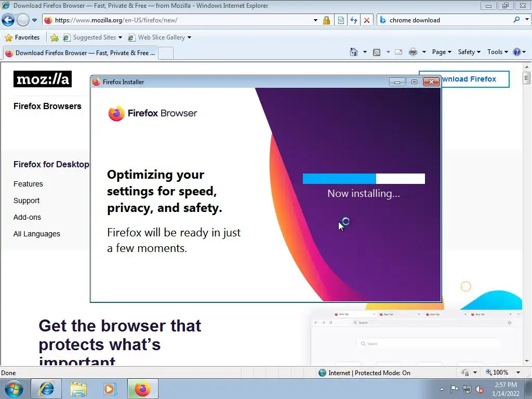
Task: Click the Internet Explorer taskbar icon
Action: [x=46, y=389]
